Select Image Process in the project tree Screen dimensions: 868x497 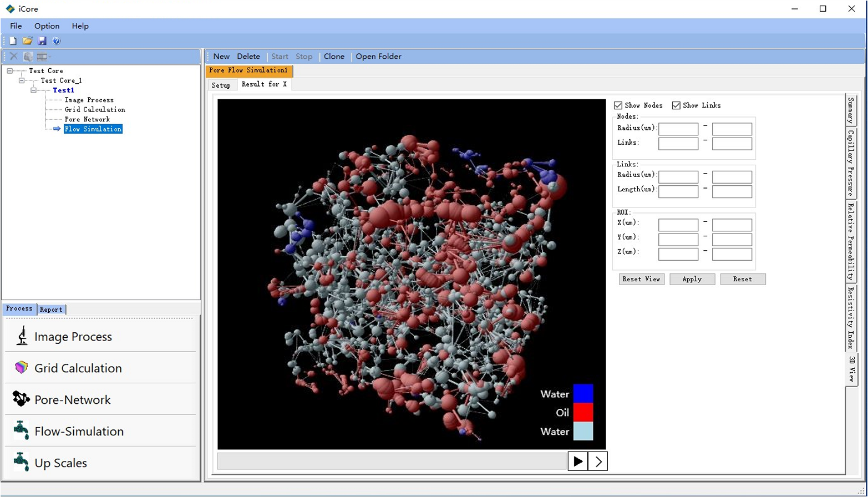click(x=89, y=100)
